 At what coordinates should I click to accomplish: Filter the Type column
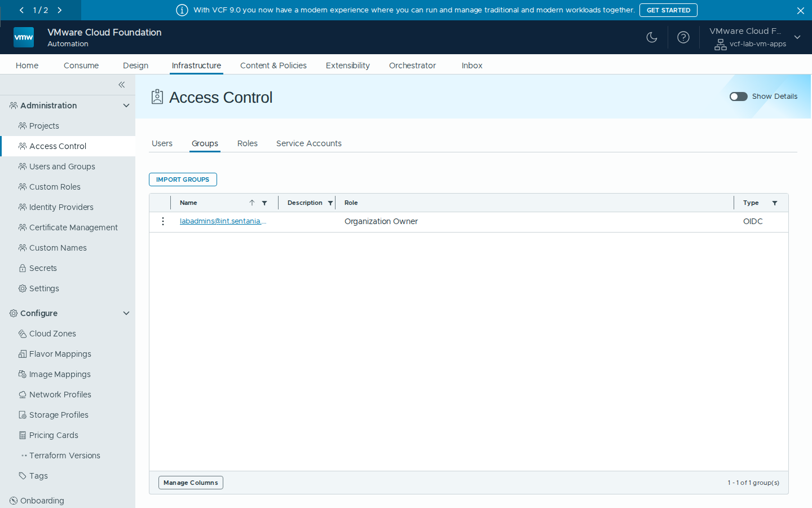(775, 203)
